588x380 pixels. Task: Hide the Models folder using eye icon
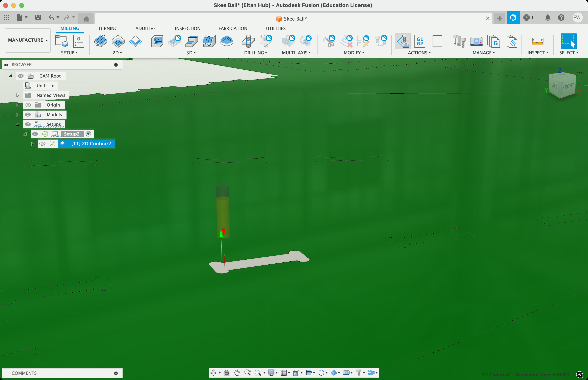pos(28,115)
